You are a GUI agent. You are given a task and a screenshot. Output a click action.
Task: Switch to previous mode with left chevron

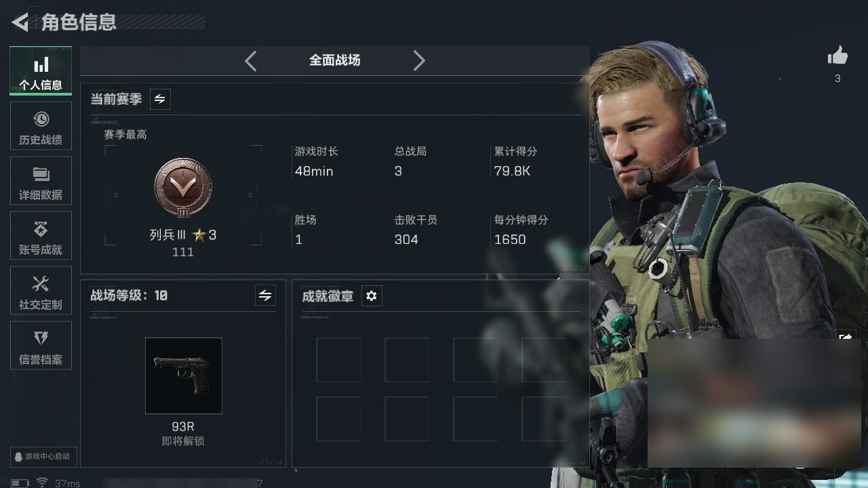tap(251, 61)
